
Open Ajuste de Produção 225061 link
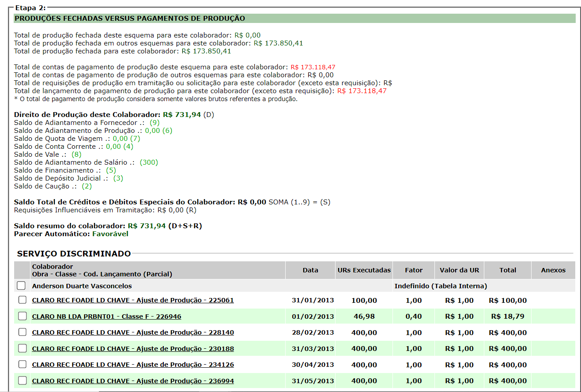[x=132, y=300]
